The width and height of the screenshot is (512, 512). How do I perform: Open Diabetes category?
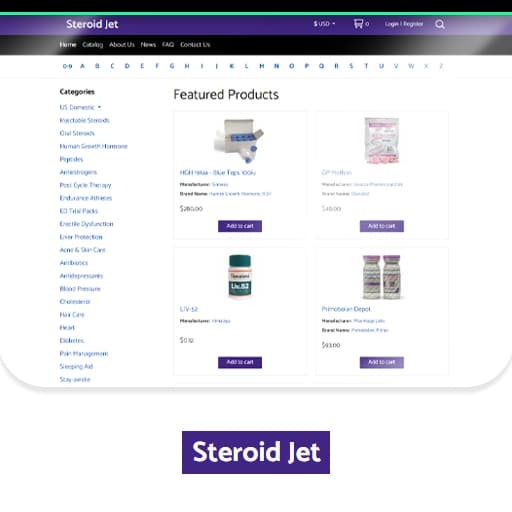pos(72,341)
